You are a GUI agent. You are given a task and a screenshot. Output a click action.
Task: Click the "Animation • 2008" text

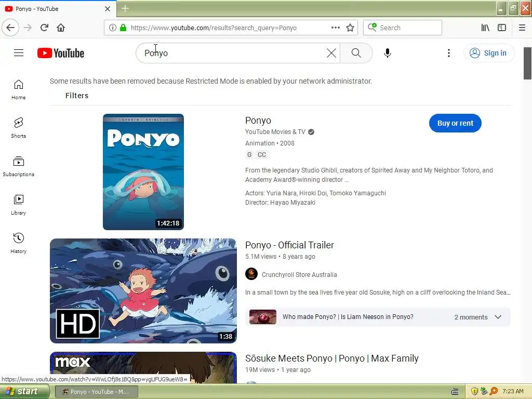[270, 143]
